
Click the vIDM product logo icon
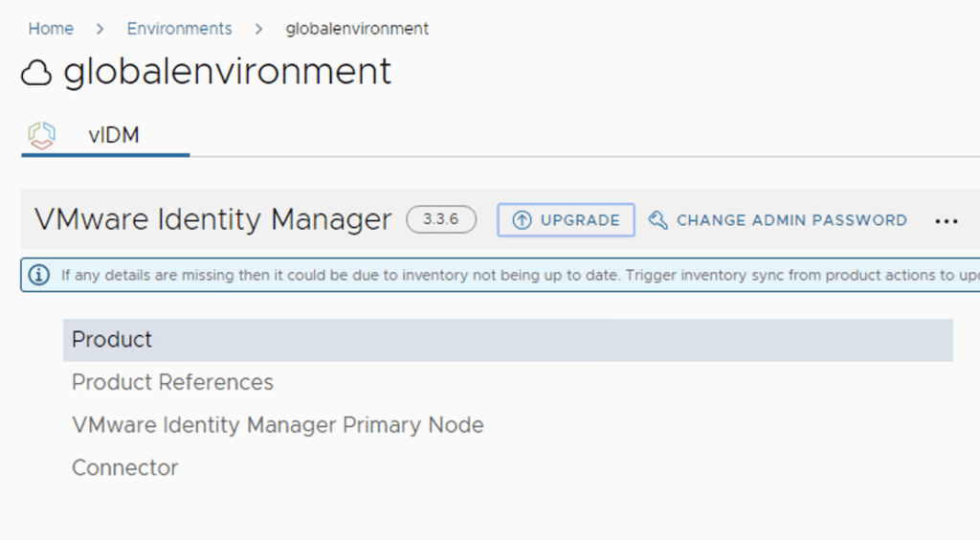pos(42,136)
